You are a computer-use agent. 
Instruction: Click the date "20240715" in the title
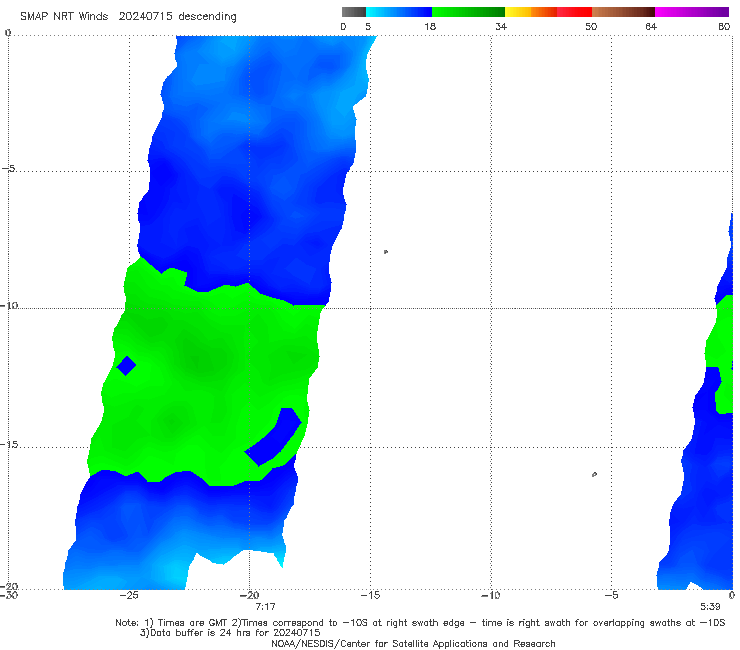point(145,16)
